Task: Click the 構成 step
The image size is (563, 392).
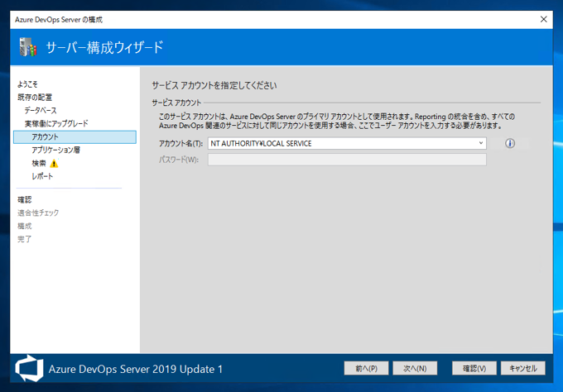Action: [x=25, y=226]
